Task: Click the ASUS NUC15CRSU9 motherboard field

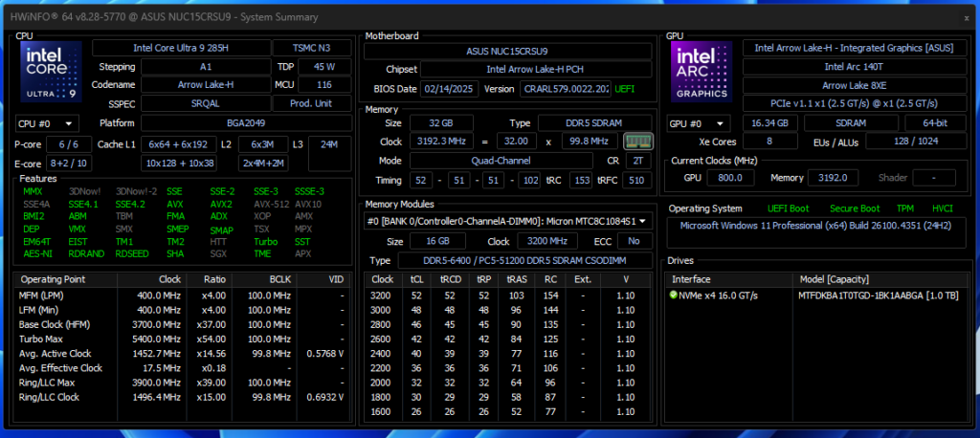Action: [507, 52]
